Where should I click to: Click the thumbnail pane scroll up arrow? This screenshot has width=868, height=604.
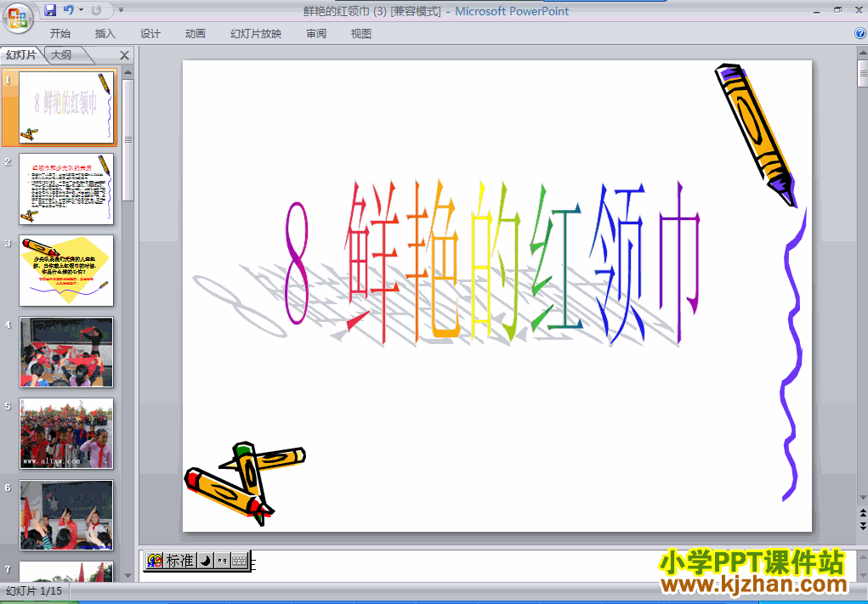(x=128, y=72)
